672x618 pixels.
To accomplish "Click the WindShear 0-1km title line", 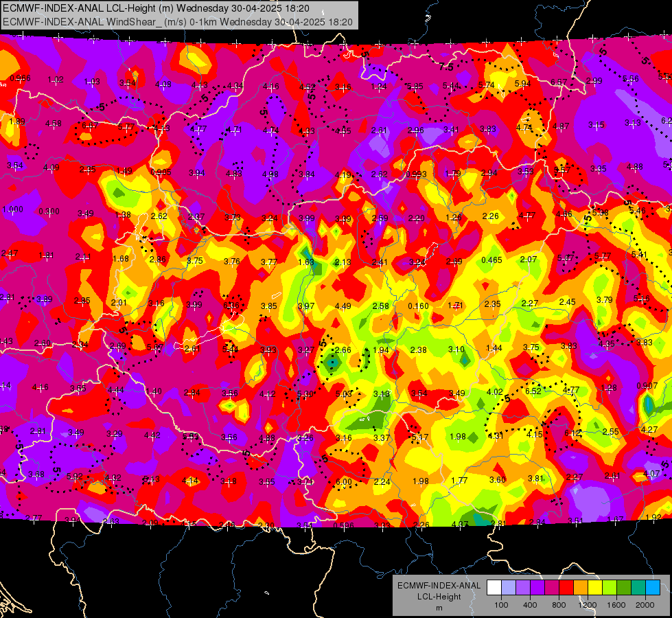I will [x=177, y=22].
